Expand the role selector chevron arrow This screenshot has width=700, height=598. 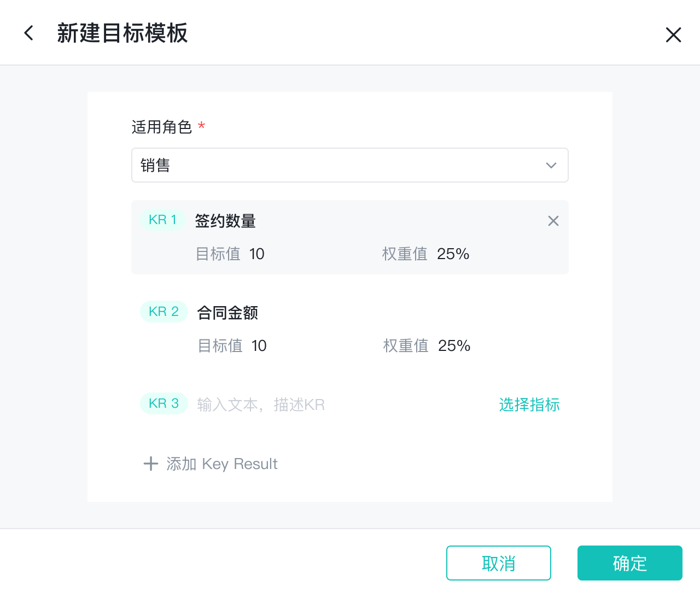tap(551, 165)
